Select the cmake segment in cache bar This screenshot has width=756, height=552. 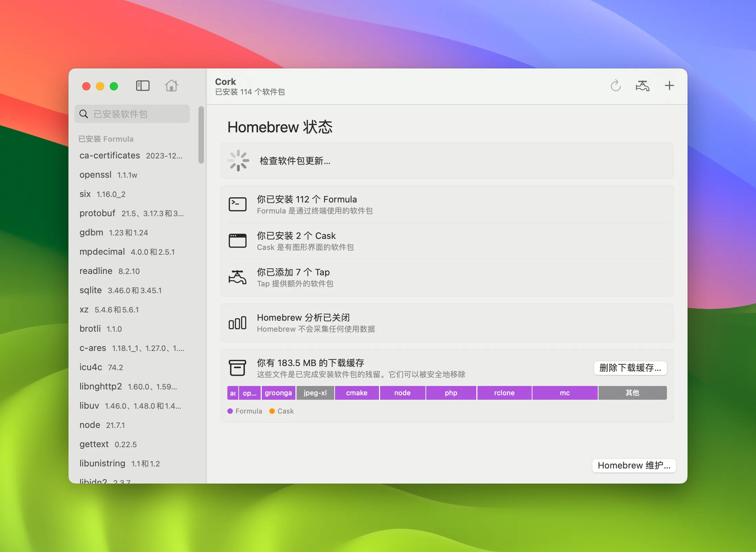click(356, 393)
